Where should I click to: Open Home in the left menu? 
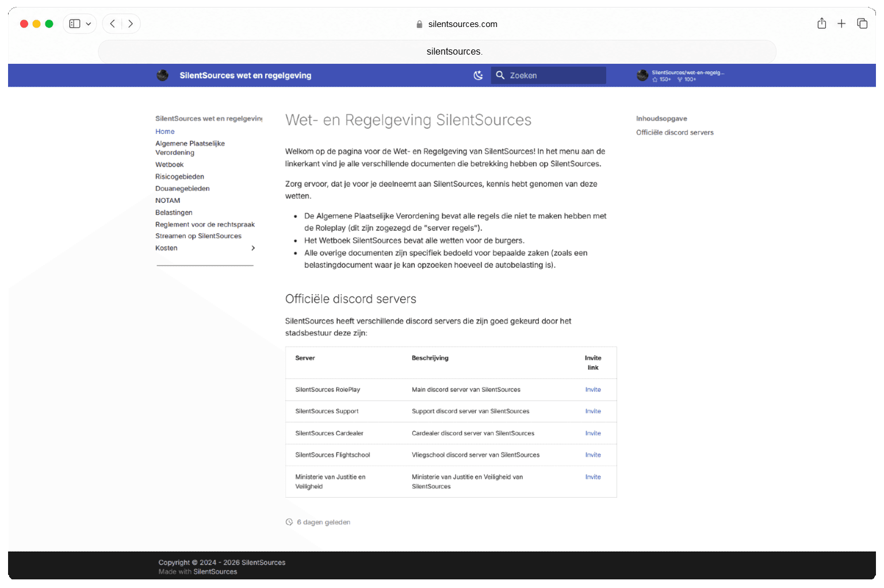pos(165,132)
